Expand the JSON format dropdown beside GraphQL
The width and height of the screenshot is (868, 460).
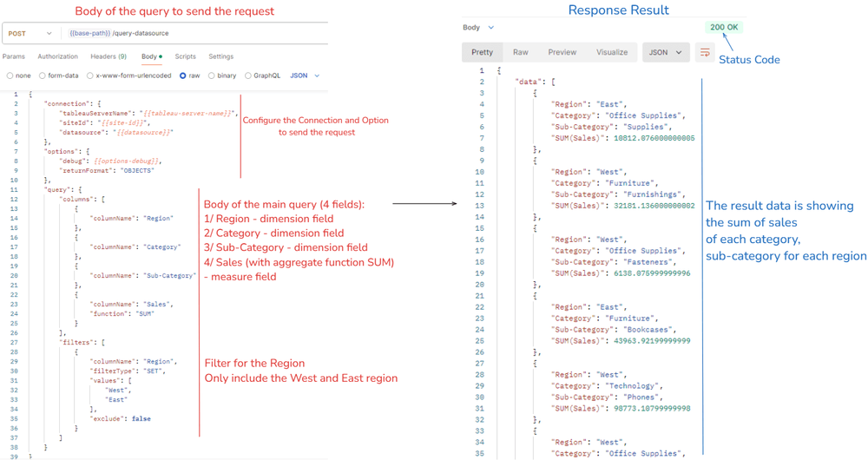305,76
